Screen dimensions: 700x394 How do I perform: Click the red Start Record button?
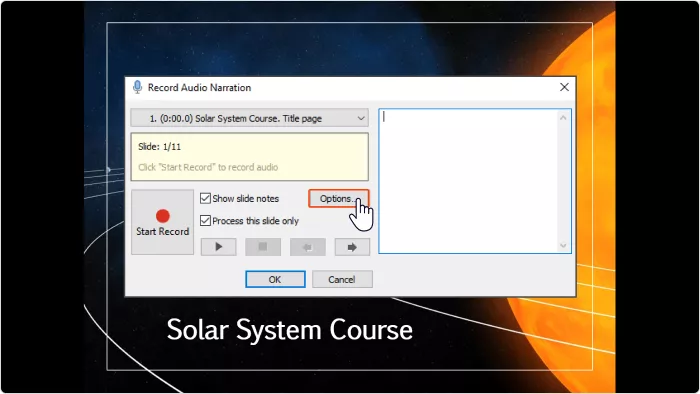click(162, 222)
